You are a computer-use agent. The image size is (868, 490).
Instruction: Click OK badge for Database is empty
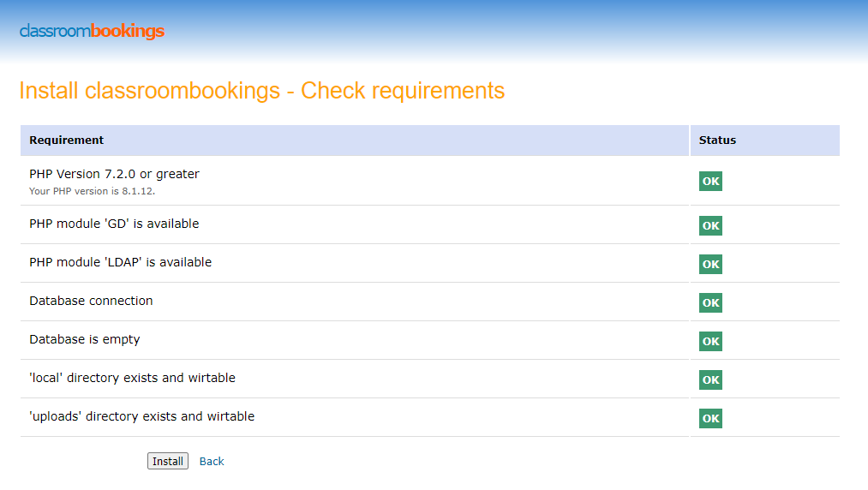tap(710, 341)
